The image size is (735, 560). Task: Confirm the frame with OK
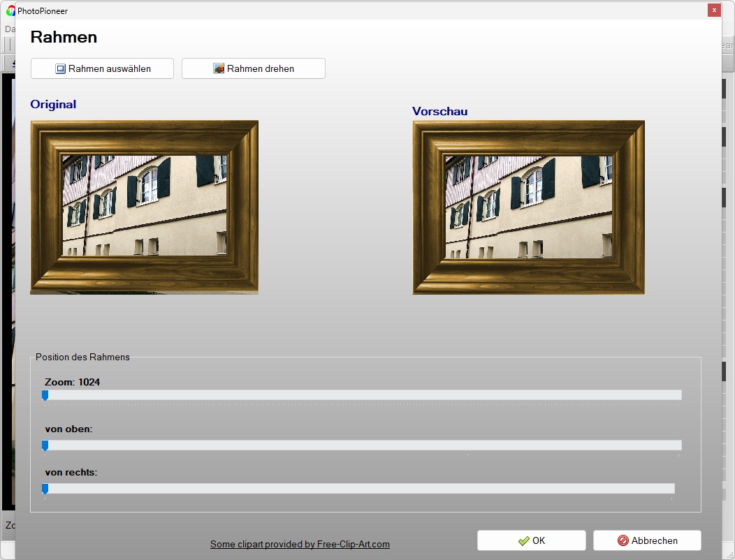[x=532, y=540]
